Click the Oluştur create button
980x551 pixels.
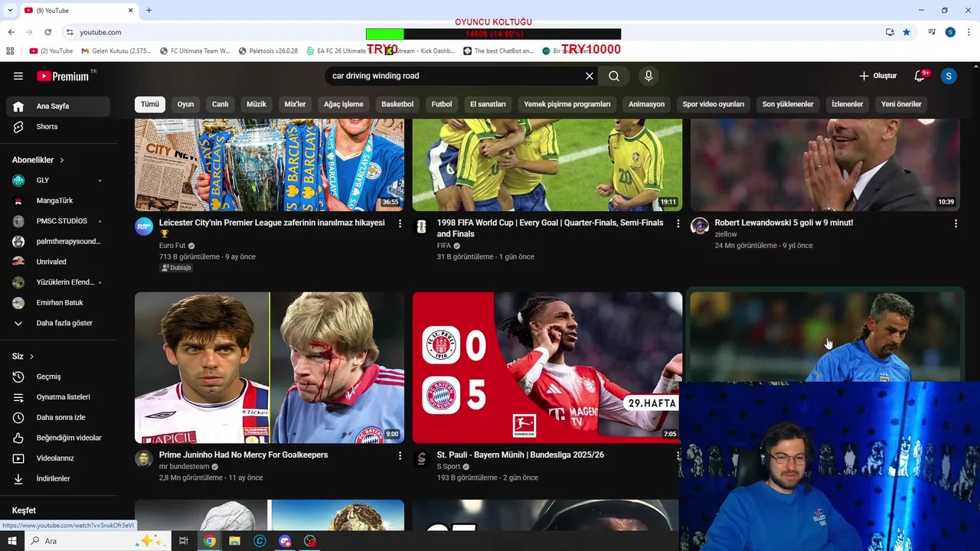click(x=878, y=76)
